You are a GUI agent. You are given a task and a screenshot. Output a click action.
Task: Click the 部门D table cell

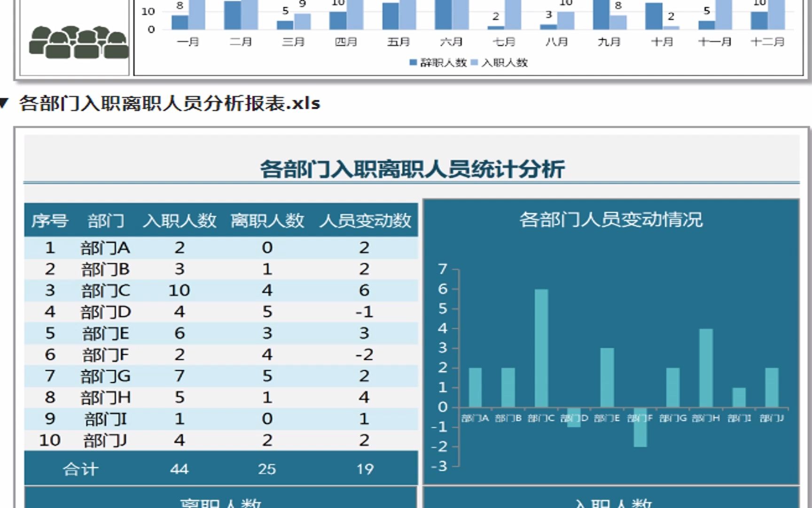coord(105,312)
